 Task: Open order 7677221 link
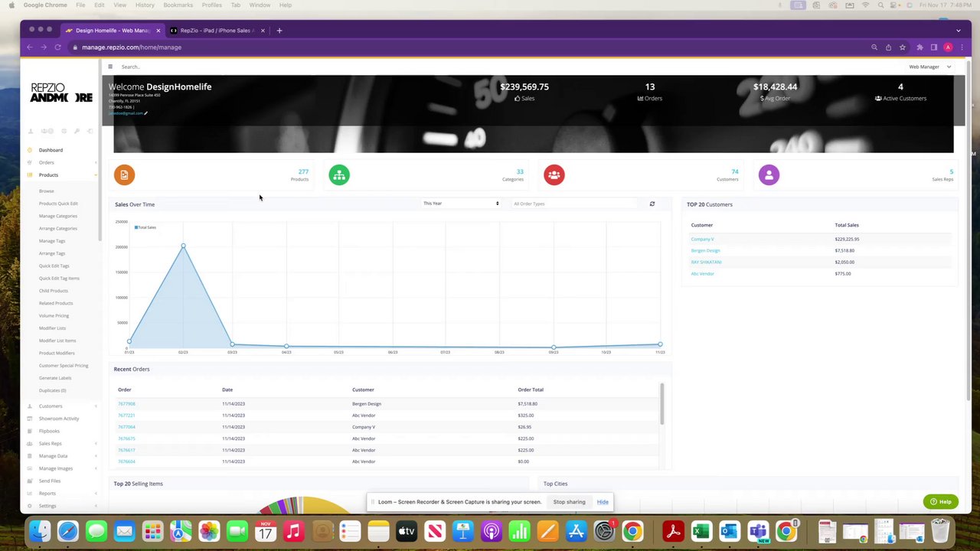pos(126,416)
